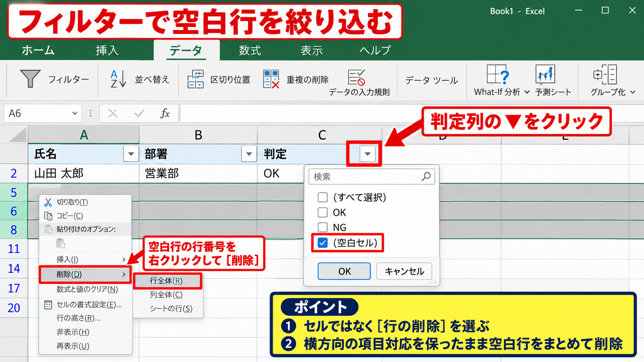Open the 予測シート forecast icon
The height and width of the screenshot is (362, 644).
point(545,74)
